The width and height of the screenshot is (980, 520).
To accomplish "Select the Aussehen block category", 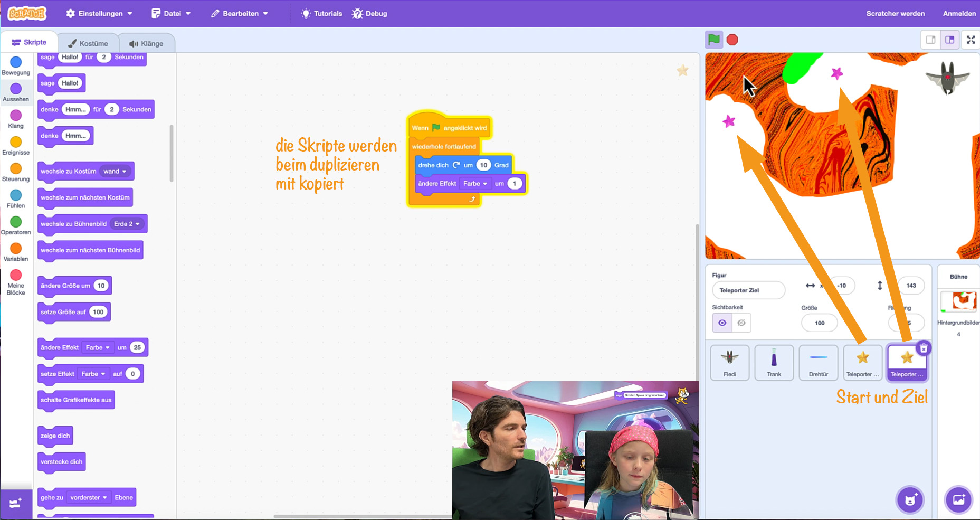I will pos(16,92).
